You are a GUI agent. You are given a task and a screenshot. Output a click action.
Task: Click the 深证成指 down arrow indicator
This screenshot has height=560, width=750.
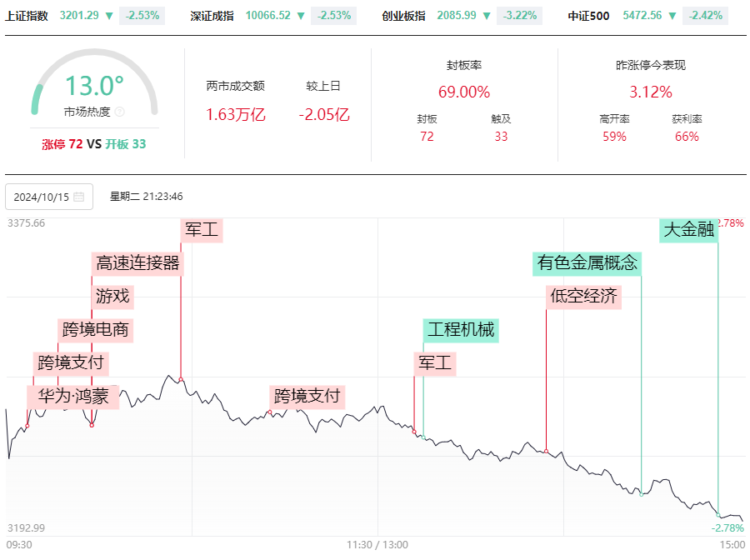301,16
